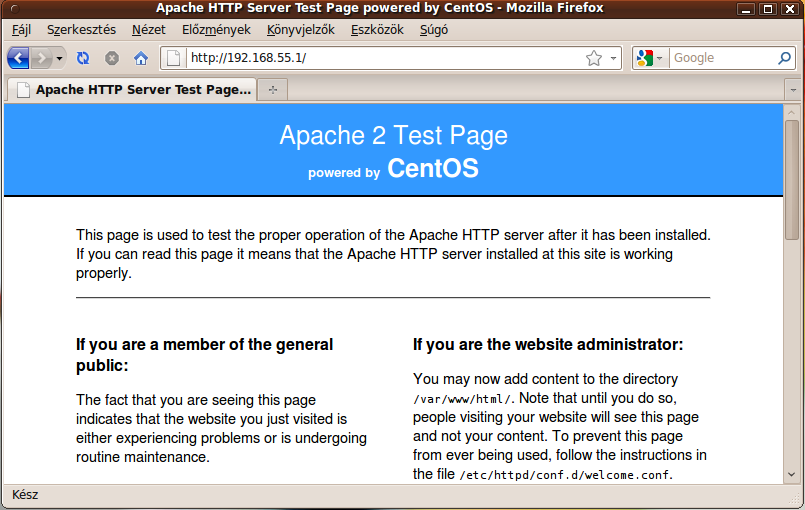Go to the Home page
Screen dimensions: 805x510
141,58
